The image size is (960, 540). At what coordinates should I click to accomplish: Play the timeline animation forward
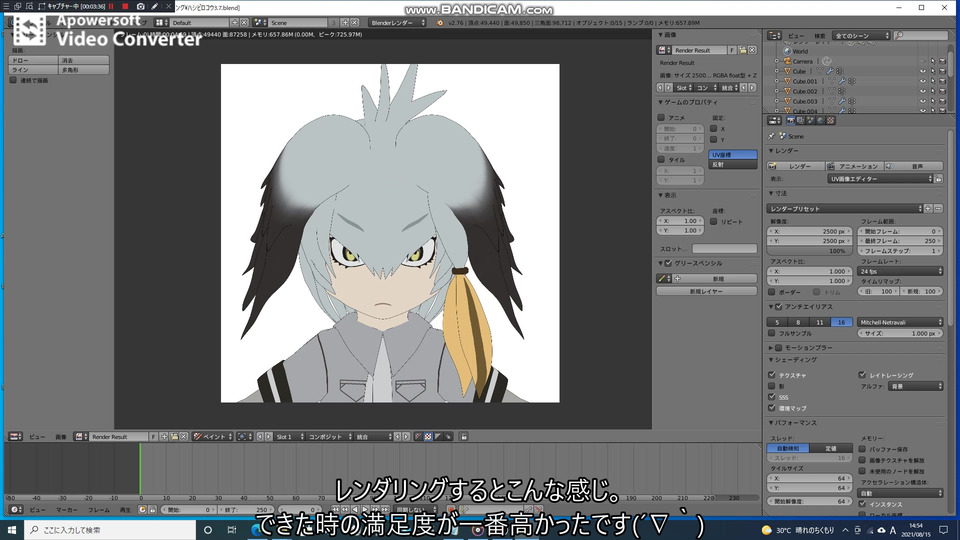point(365,509)
